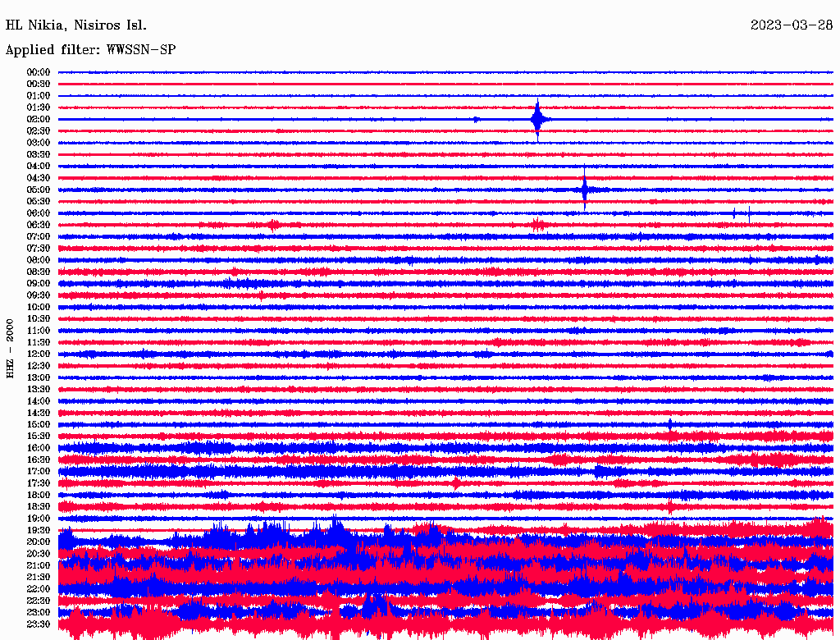Select the "11:00" time label
The width and height of the screenshot is (840, 640).
tap(38, 331)
